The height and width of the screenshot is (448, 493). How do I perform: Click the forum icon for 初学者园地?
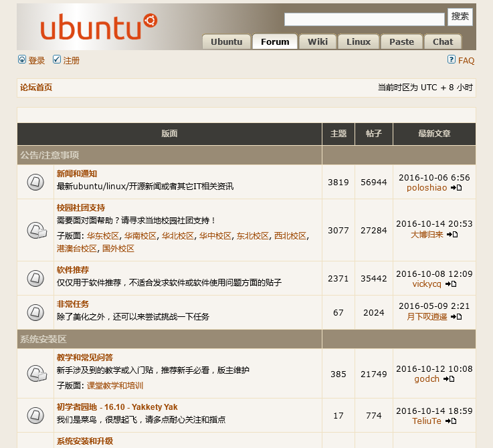click(x=35, y=415)
